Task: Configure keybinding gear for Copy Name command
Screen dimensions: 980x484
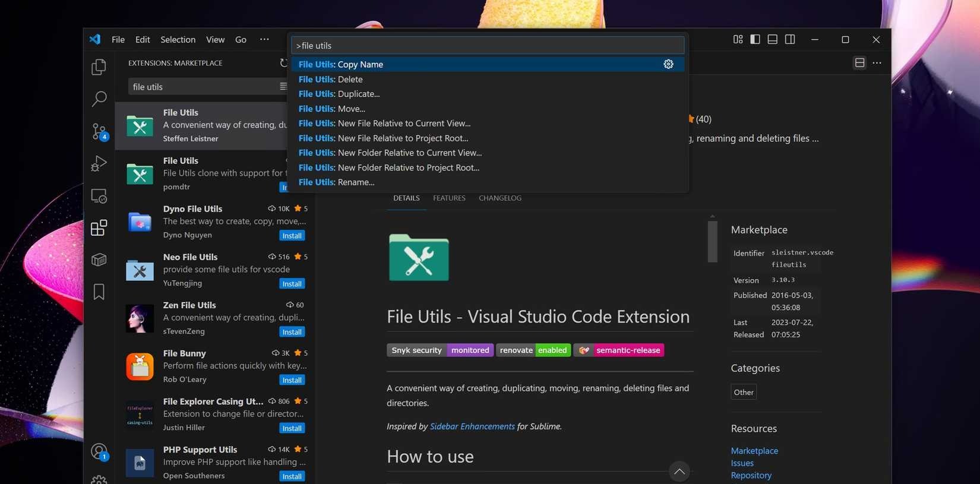Action: click(668, 64)
